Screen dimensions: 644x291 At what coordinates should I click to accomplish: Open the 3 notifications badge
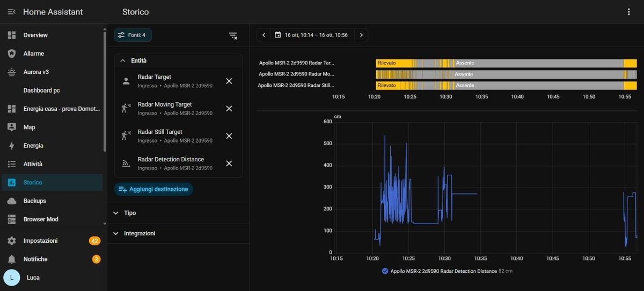coord(97,259)
